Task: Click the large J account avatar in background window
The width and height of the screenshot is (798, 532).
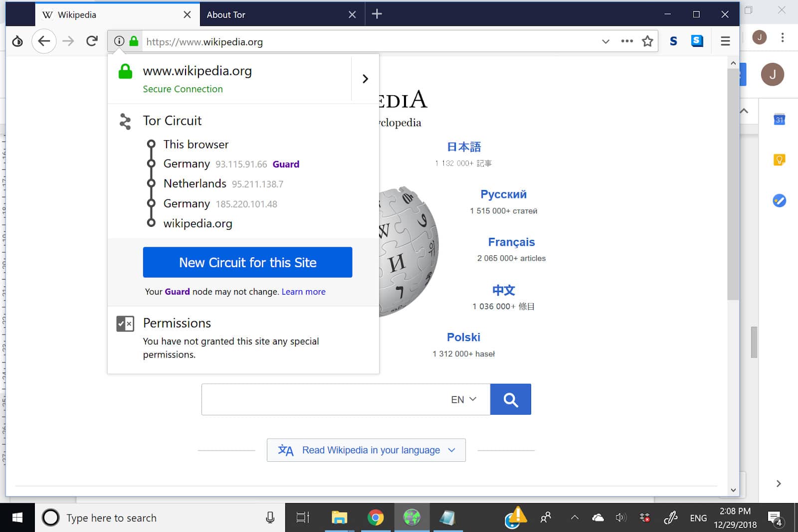Action: click(x=773, y=74)
